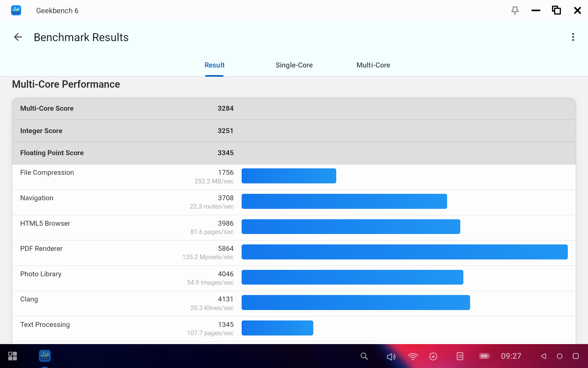Switch to the Single-Core tab

294,65
